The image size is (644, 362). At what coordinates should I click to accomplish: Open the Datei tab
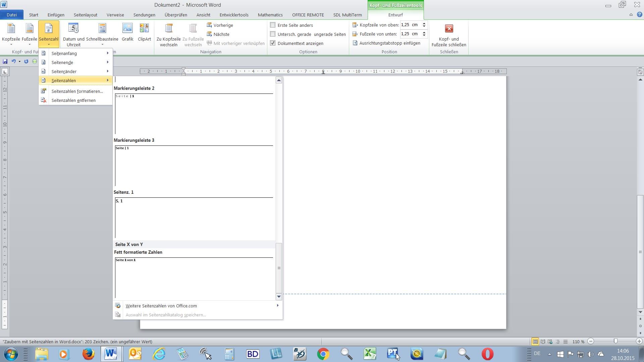12,15
